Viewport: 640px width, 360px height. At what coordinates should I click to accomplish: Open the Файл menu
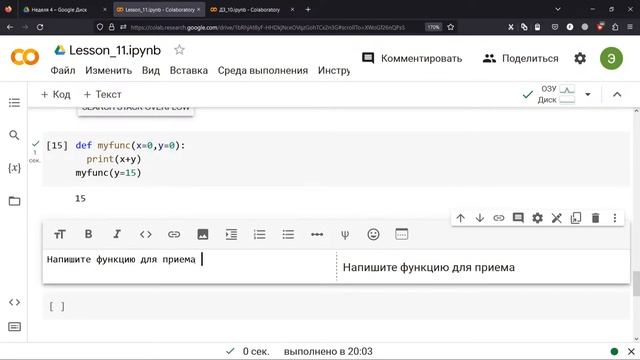(63, 71)
